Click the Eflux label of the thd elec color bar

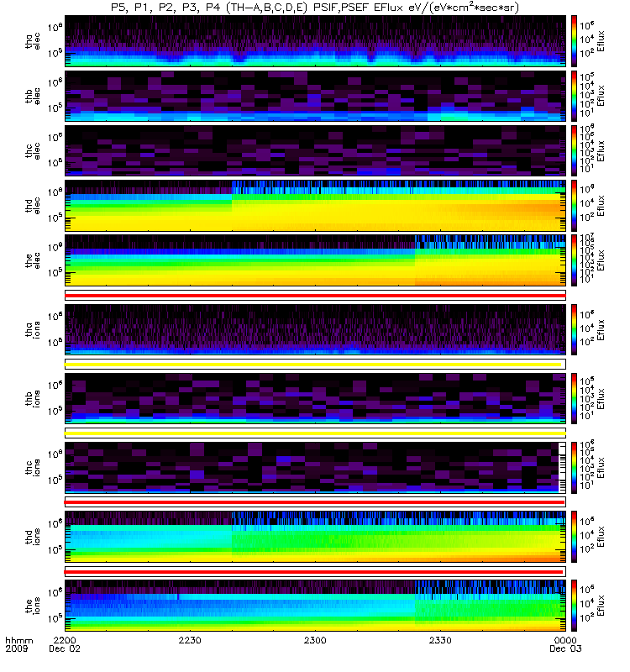pyautogui.click(x=601, y=206)
